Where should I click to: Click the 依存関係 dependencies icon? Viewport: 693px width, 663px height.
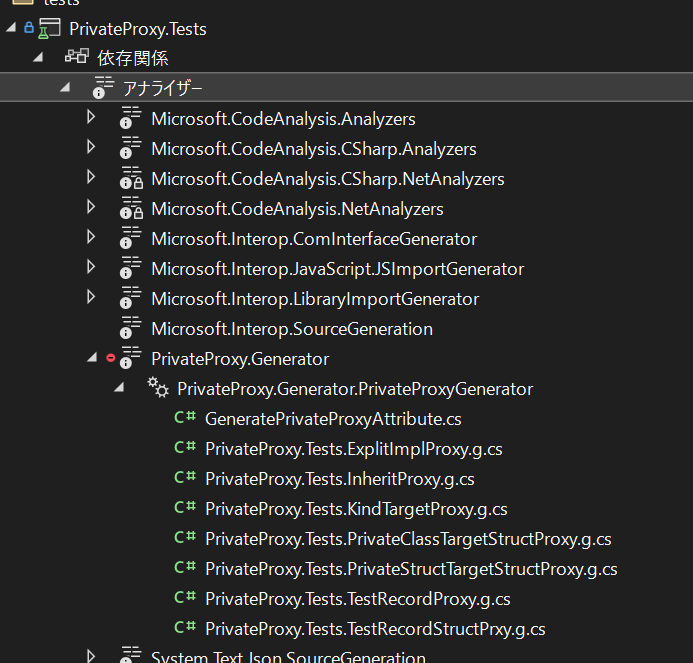point(77,56)
